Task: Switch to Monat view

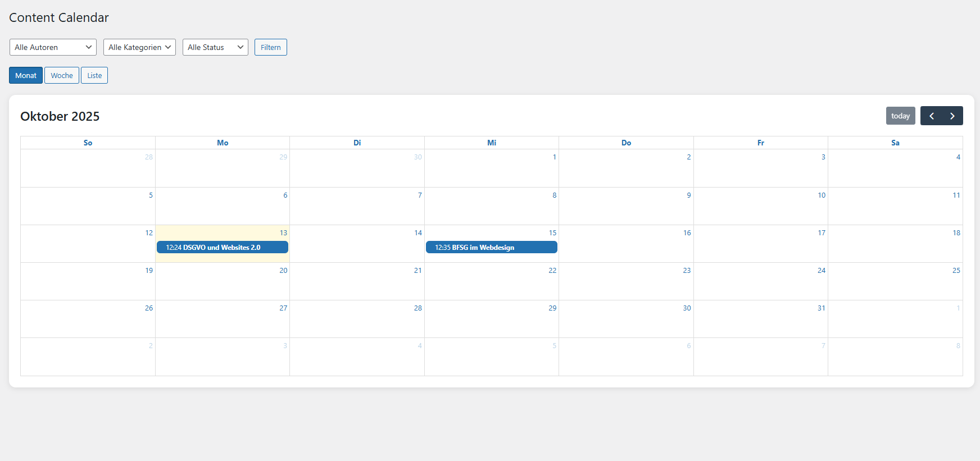Action: click(x=26, y=75)
